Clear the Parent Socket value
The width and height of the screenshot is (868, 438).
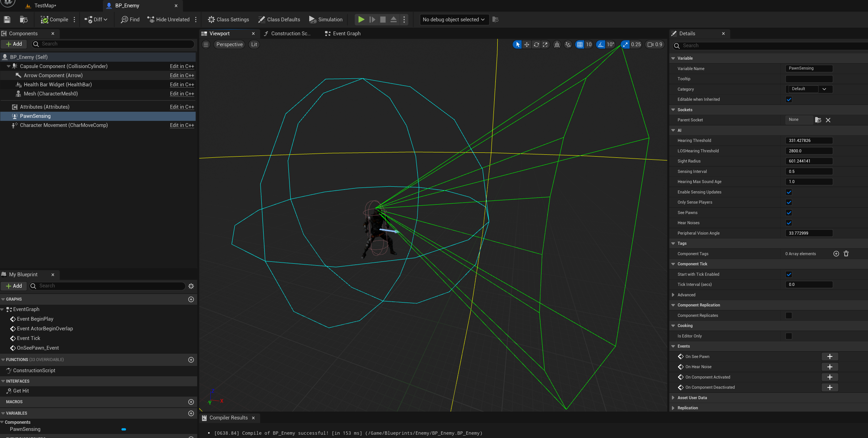point(828,120)
